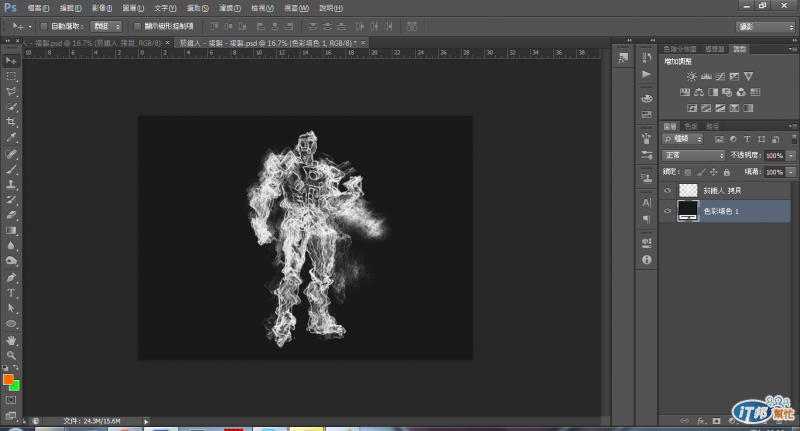The image size is (800, 431).
Task: Click the orange foreground color swatch
Action: [x=8, y=380]
